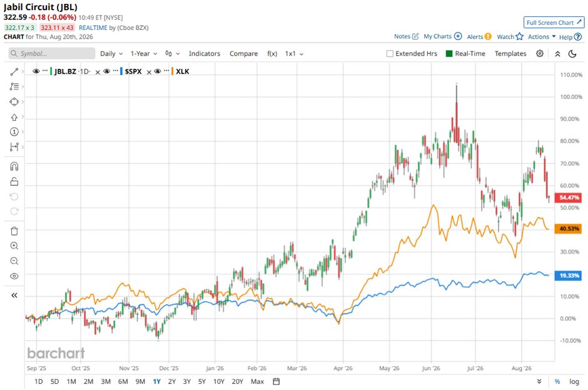Expand shapes tool options arrow
Image resolution: width=588 pixels, height=390 pixels.
tap(23, 101)
